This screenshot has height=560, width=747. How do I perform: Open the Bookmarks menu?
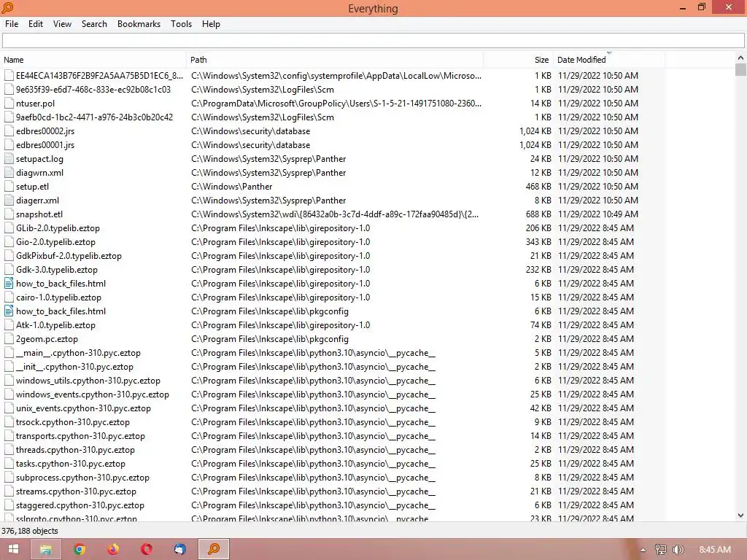139,24
